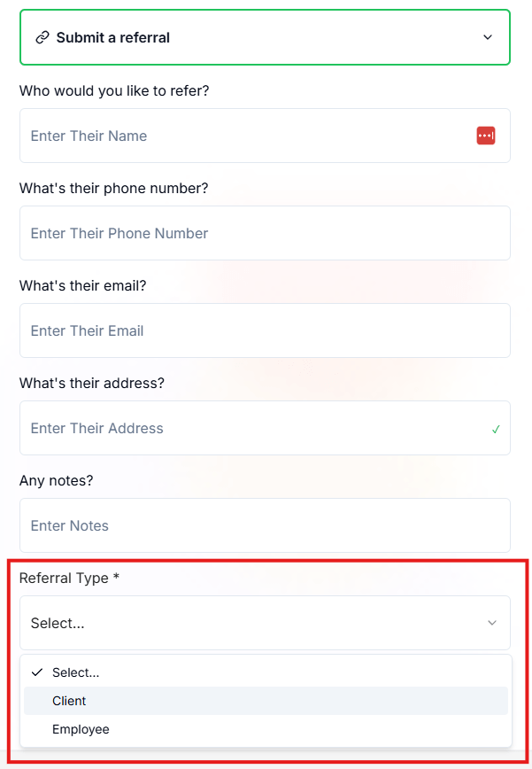Click the Who would you like to refer label
Viewport: 532px width, 769px height.
114,90
